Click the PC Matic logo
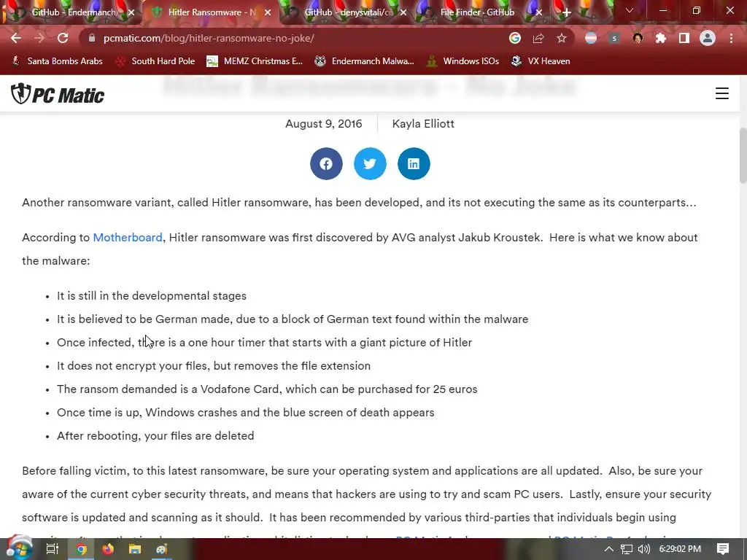The image size is (747, 560). tap(58, 94)
